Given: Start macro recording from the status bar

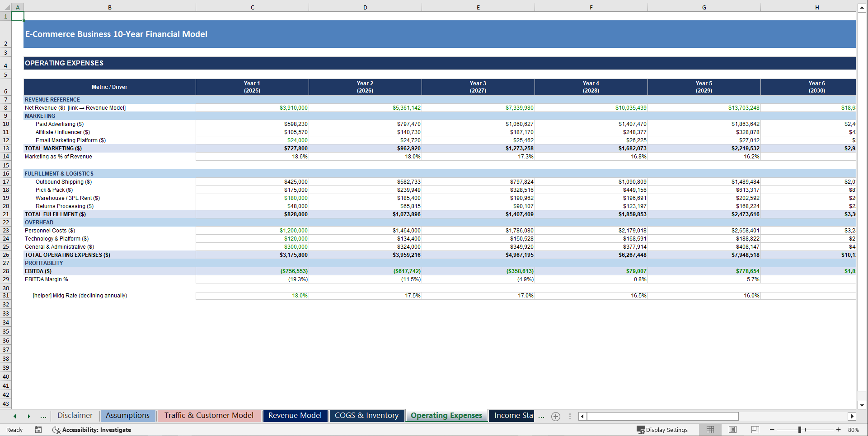Looking at the screenshot, I should coord(38,430).
